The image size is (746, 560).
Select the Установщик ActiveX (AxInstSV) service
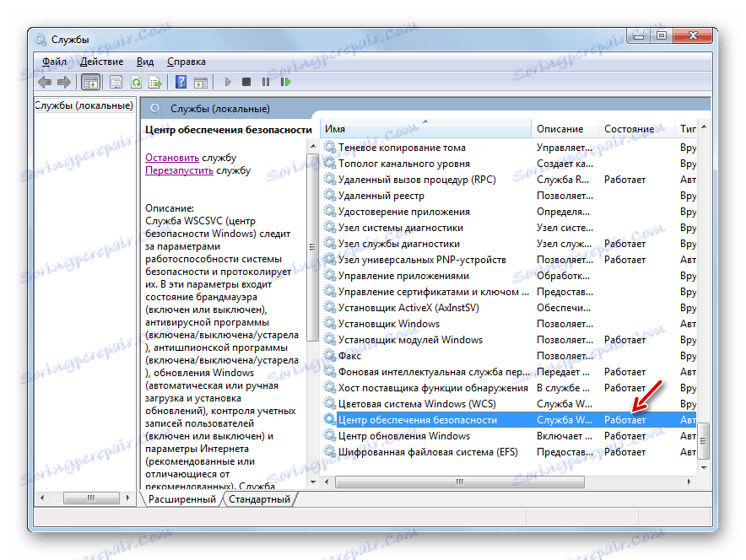tap(509, 308)
